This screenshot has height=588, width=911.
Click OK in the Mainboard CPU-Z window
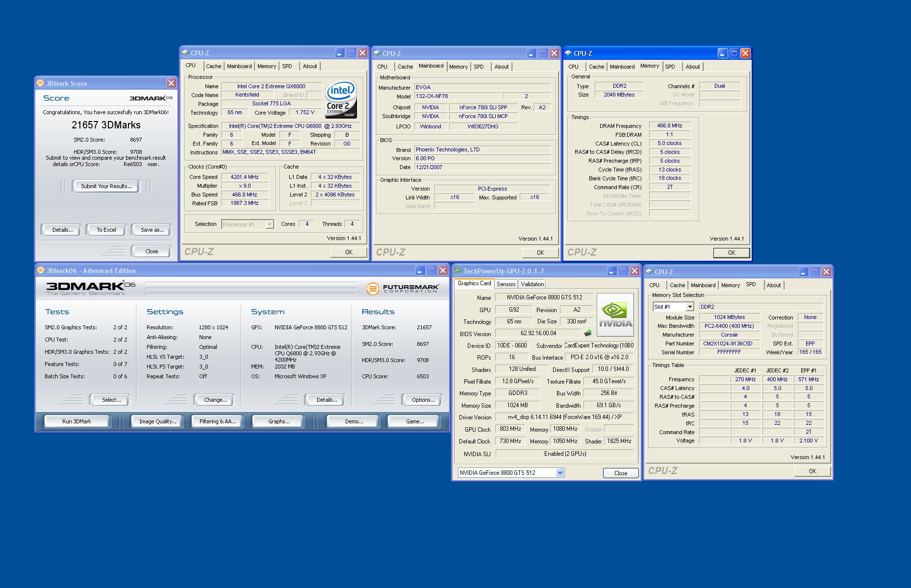click(540, 253)
